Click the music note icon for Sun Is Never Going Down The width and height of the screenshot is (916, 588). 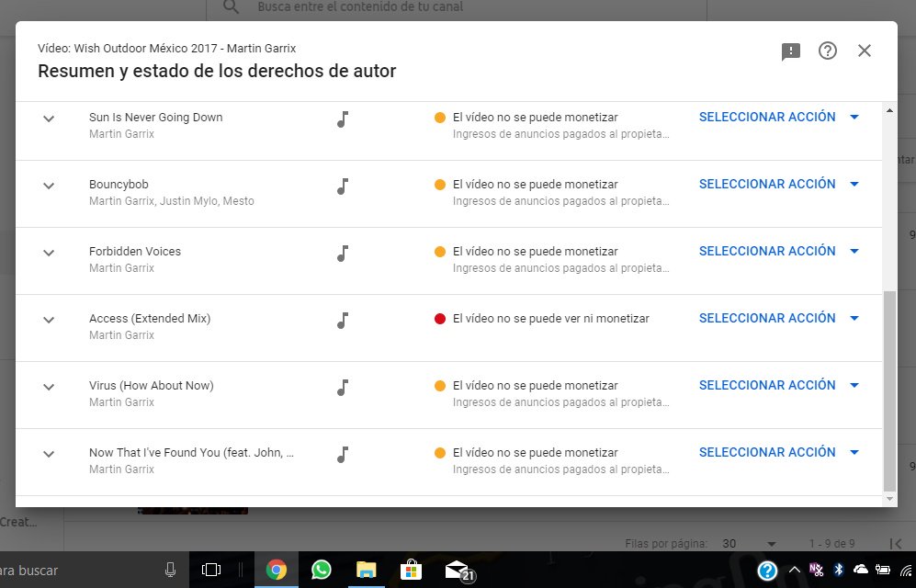343,119
